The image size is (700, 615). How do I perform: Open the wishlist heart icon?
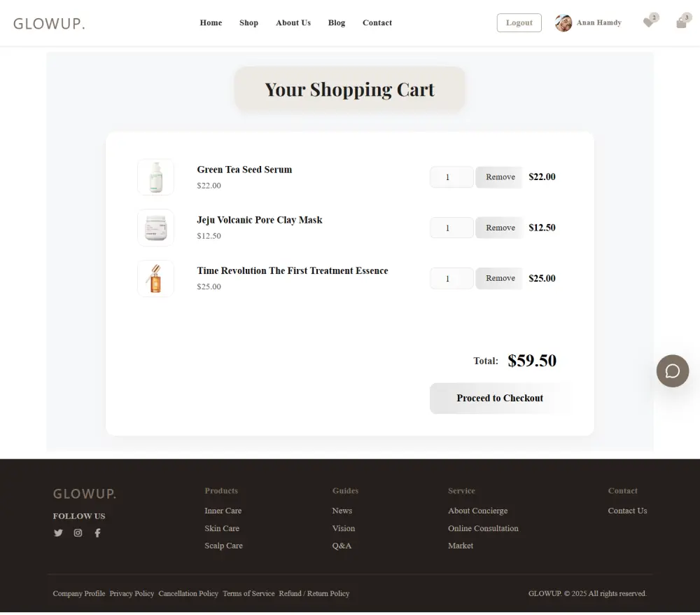pyautogui.click(x=648, y=22)
